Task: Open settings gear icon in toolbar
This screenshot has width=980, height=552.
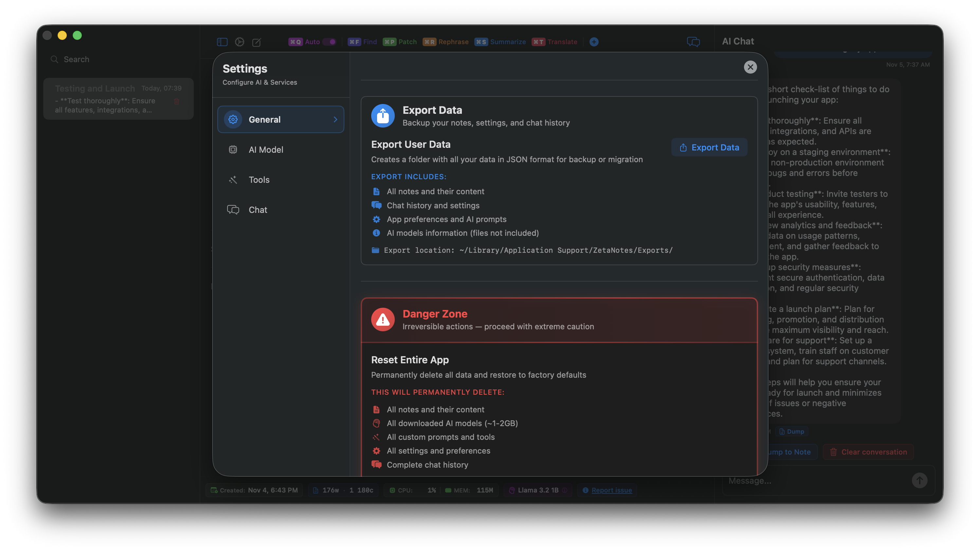Action: [239, 42]
